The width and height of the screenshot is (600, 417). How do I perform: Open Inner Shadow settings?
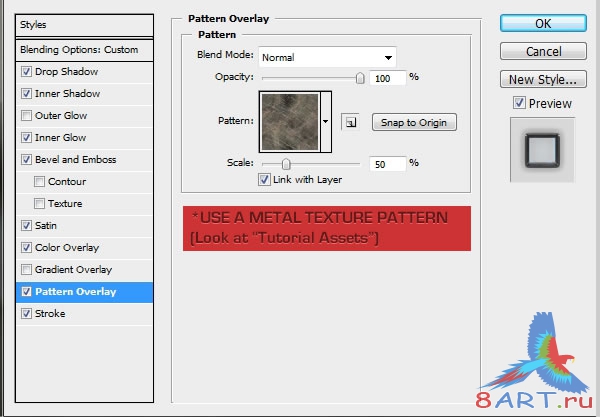click(x=68, y=93)
